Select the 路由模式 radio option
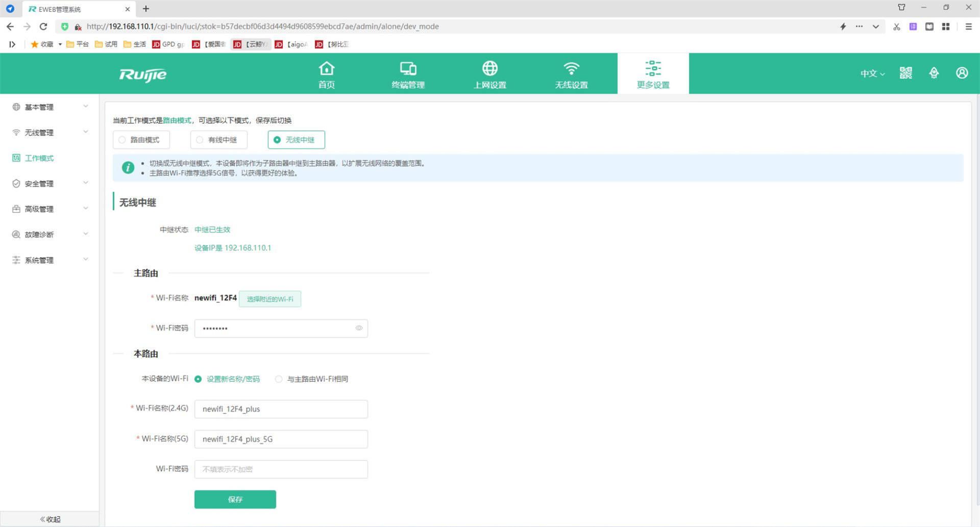Viewport: 980px width, 527px height. click(x=122, y=140)
